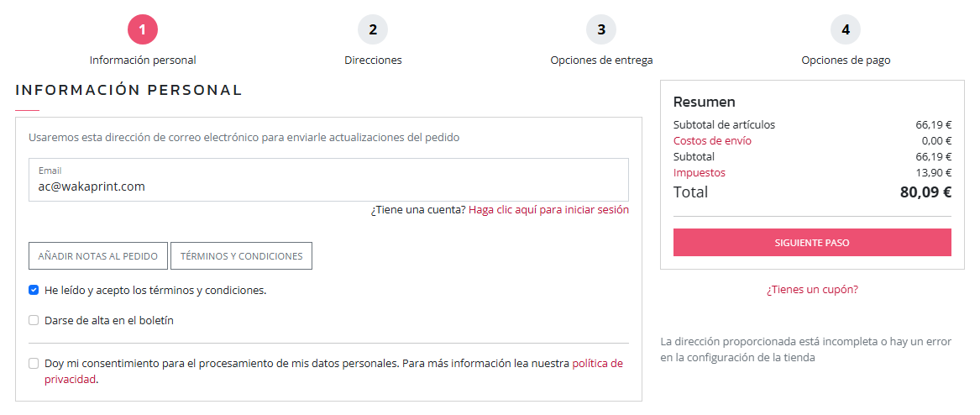Open the Información personal step label

click(143, 60)
